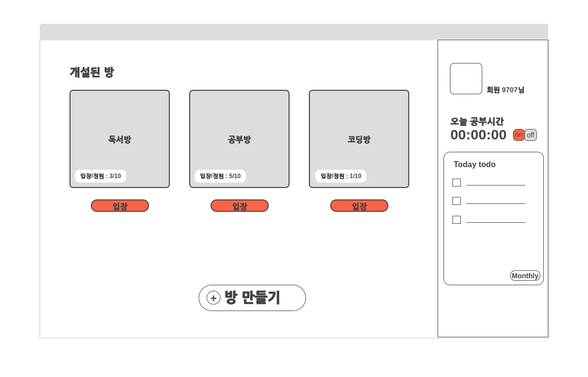Check the first Today todo checkbox

[x=456, y=183]
